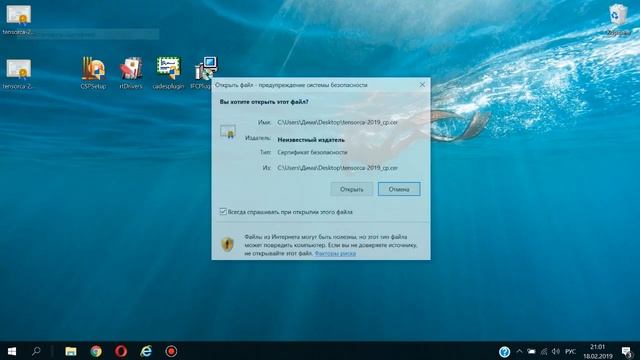The width and height of the screenshot is (640, 360).
Task: Open the Action Center notifications icon
Action: 627,351
